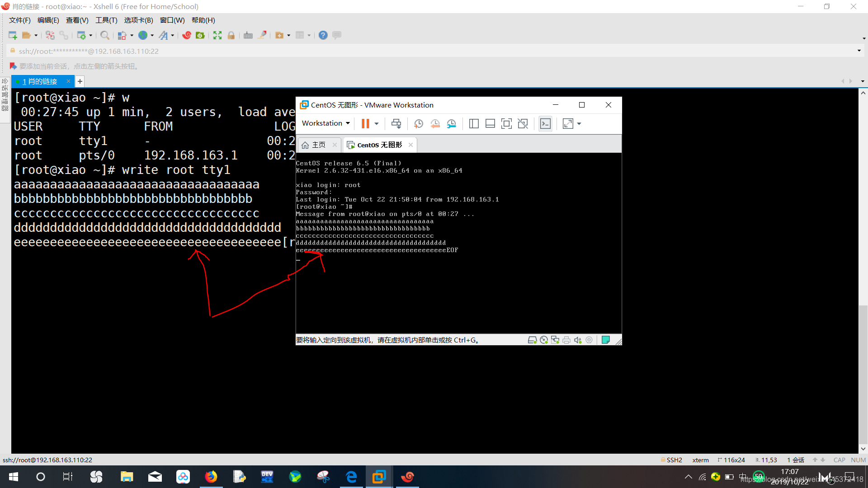The image size is (868, 488).
Task: Open the 工具(T) menu
Action: [106, 20]
